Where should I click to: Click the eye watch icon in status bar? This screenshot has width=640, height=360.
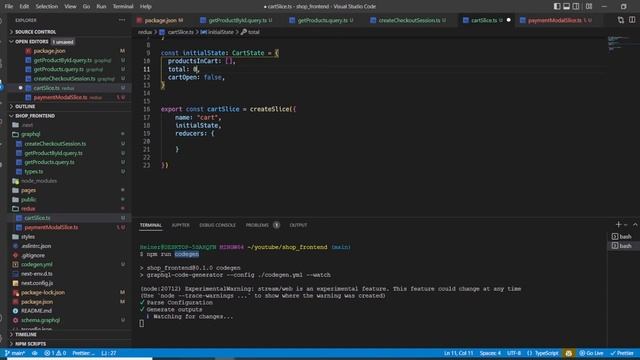tap(35, 353)
